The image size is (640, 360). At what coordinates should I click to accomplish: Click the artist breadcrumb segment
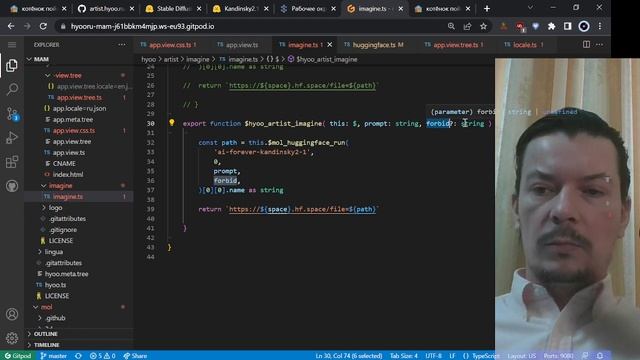[171, 59]
